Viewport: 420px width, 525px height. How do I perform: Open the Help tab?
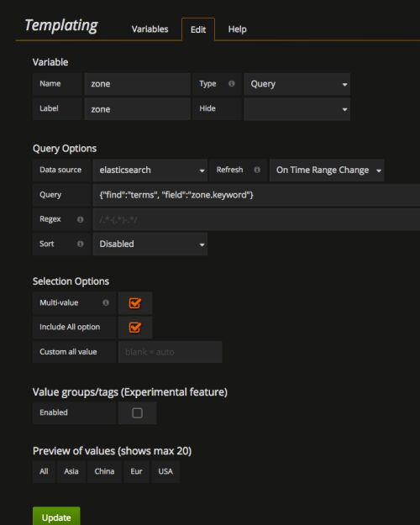tap(237, 29)
